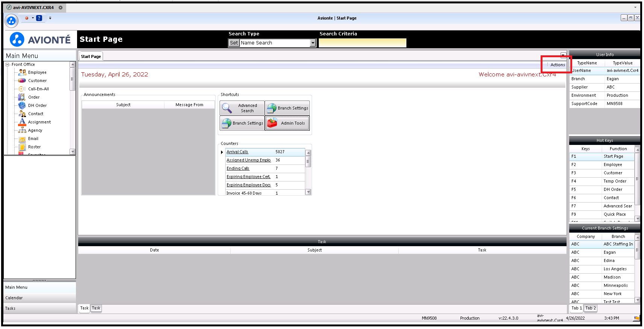This screenshot has height=329, width=644.
Task: Close the avi-AVIVNEXT.CXR4 session tab
Action: coord(61,8)
